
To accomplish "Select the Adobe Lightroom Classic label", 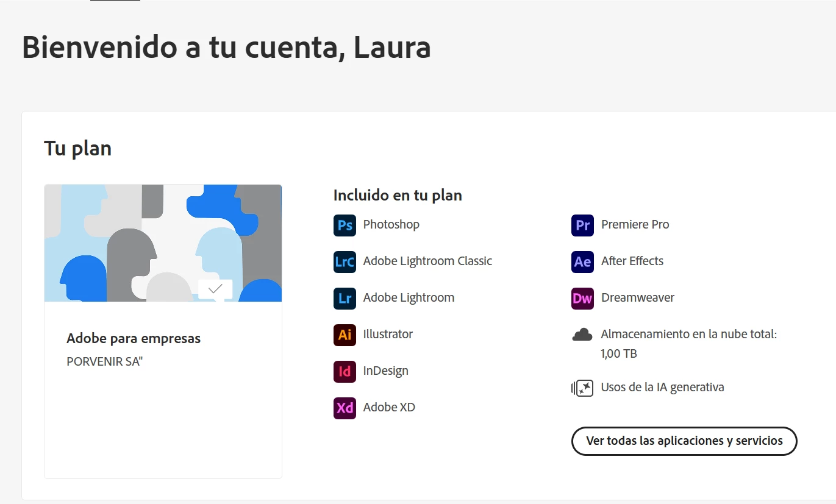I will tap(427, 261).
